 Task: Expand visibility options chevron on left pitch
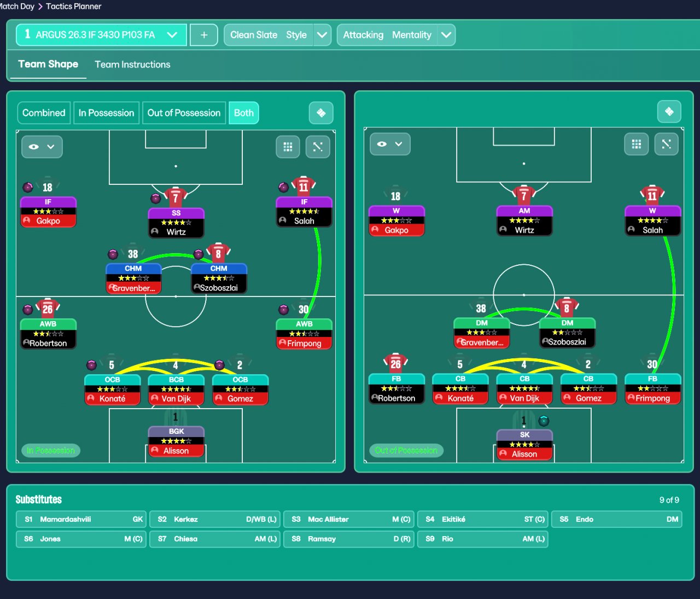click(51, 147)
